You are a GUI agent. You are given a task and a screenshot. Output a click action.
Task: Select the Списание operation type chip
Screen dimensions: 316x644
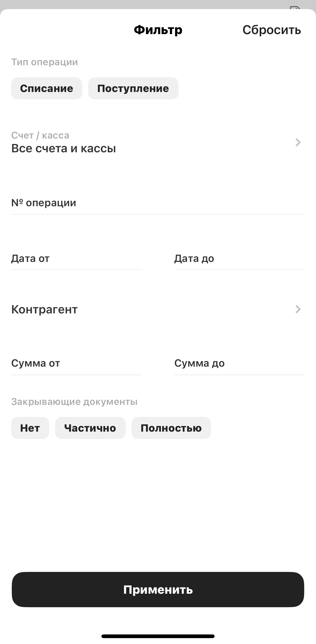[47, 88]
